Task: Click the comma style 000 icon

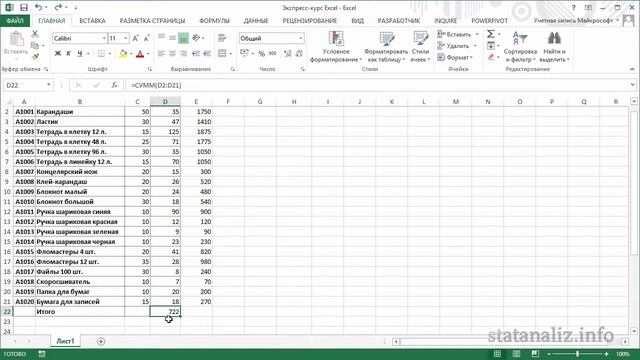Action: point(273,53)
